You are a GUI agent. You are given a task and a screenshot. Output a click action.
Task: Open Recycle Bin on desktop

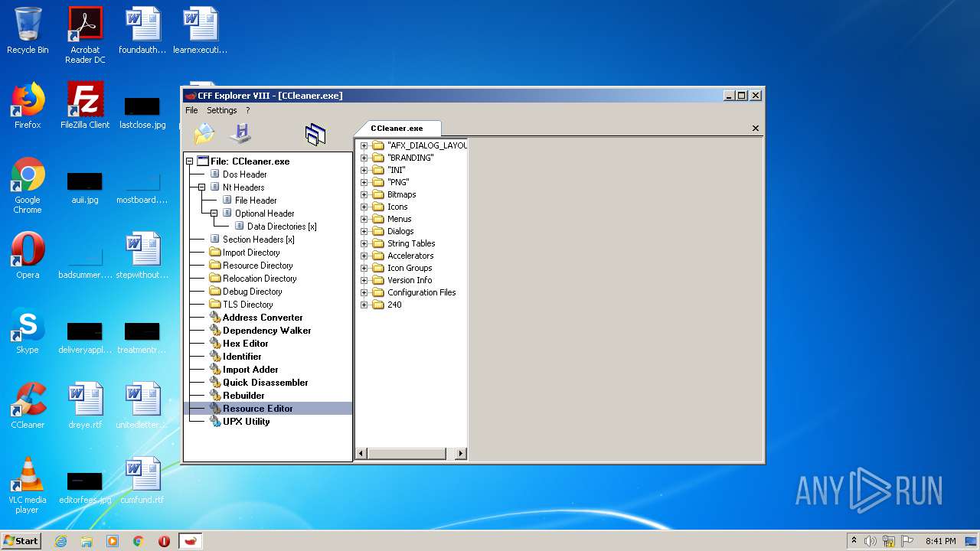(28, 31)
